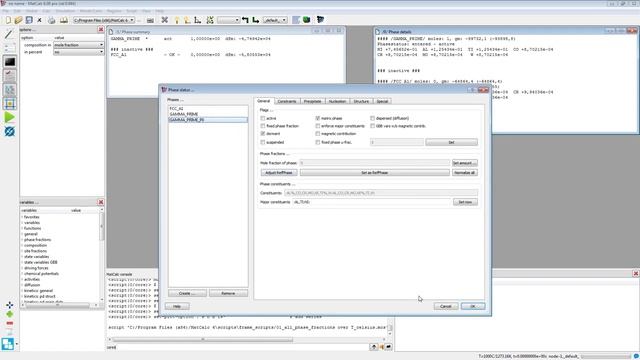This screenshot has width=640, height=360.
Task: Check the 'dispersed (diffusion)' checkbox
Action: 372,118
